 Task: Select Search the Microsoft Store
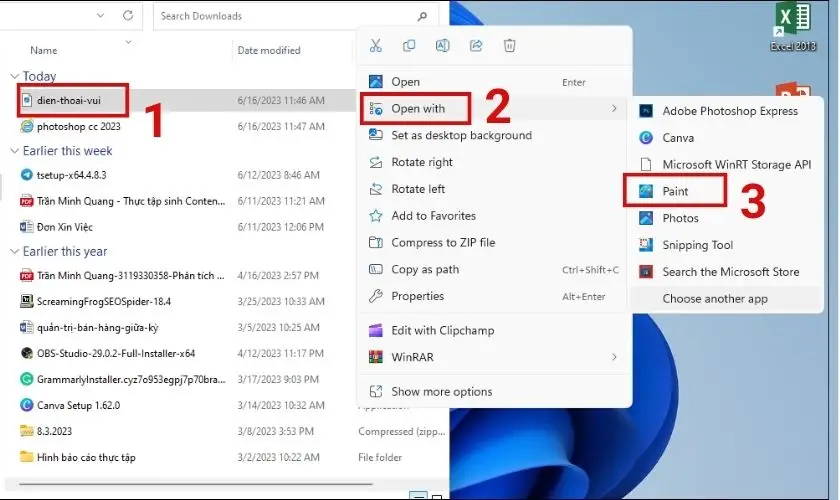(726, 272)
